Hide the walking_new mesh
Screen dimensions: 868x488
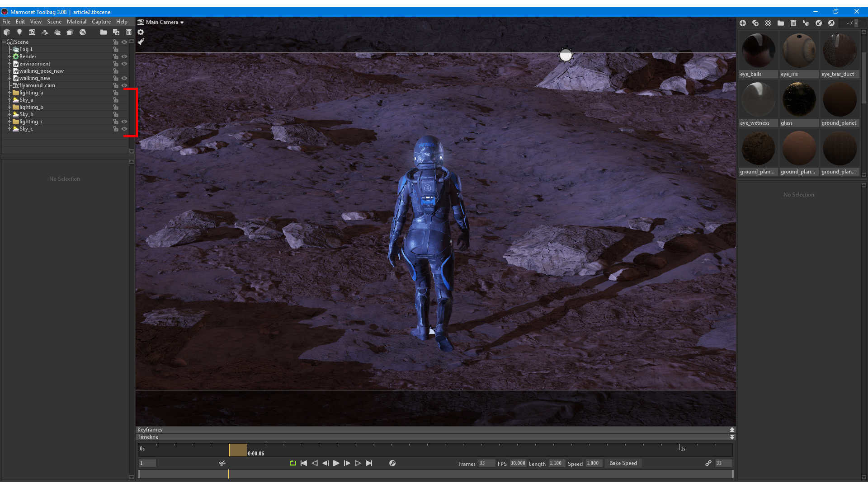point(124,78)
